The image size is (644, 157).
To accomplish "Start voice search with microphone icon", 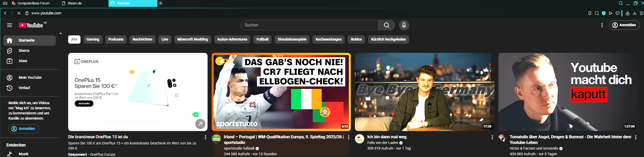I will tap(404, 25).
